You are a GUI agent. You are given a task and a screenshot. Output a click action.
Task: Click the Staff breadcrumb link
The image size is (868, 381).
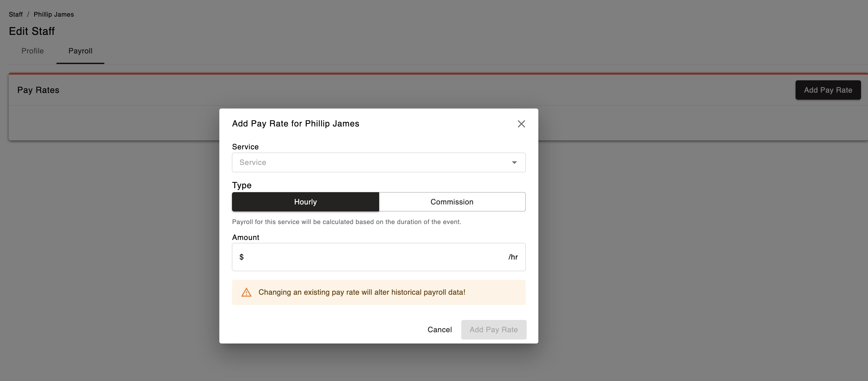coord(16,15)
